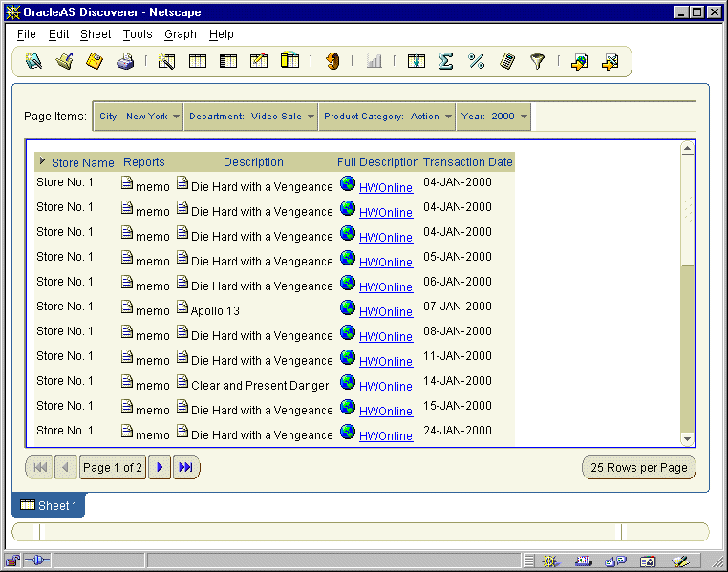Click the Description column header

click(x=253, y=162)
